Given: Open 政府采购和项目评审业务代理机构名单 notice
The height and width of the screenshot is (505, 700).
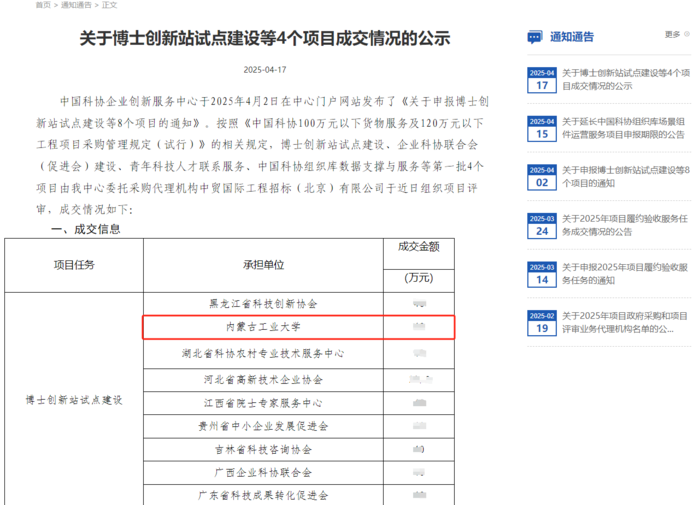Looking at the screenshot, I should pos(624,322).
